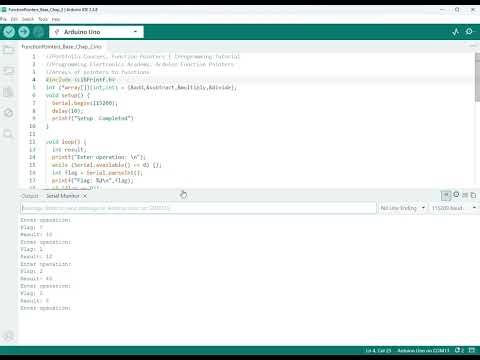Click the serial message input field

coord(198,208)
